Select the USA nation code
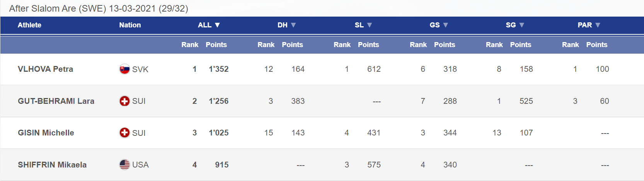Viewport: 644px width, 181px height. [140, 165]
